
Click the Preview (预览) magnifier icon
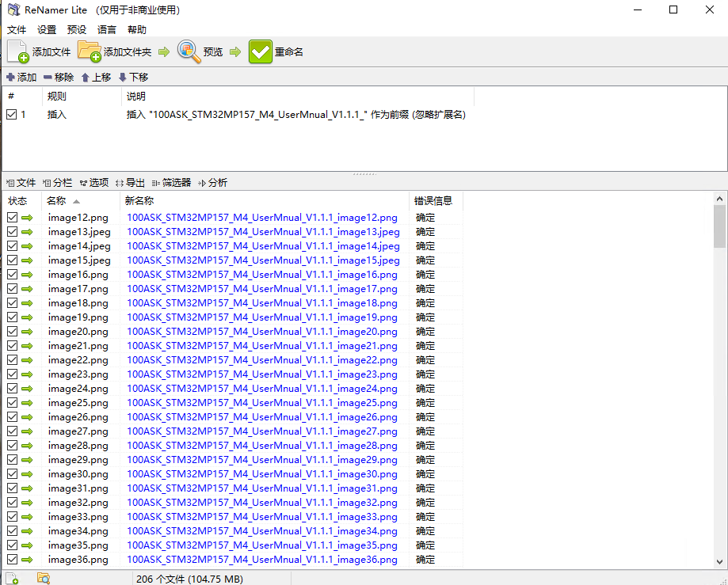pos(189,51)
